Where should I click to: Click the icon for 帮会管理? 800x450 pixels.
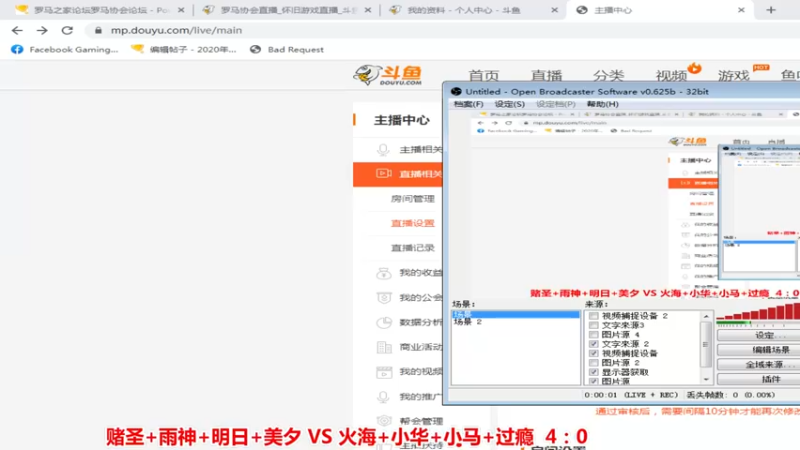click(x=384, y=421)
